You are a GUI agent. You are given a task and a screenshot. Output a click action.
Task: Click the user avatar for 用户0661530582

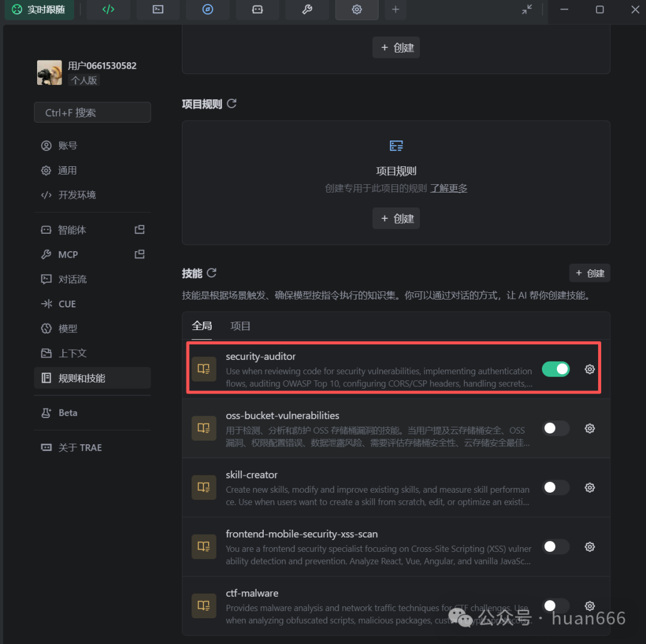[49, 72]
